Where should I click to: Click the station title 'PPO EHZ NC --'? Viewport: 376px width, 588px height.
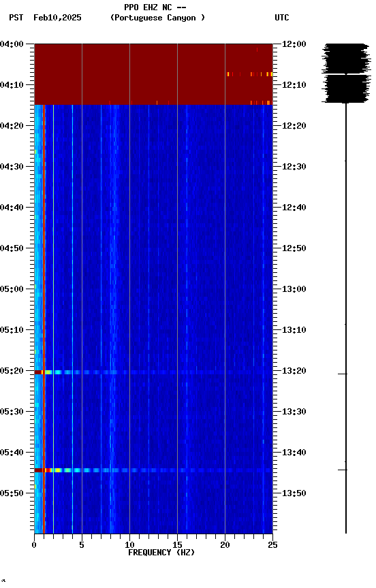(155, 7)
